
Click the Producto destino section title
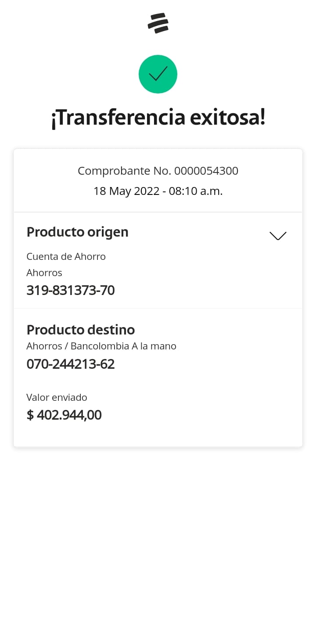tap(80, 330)
